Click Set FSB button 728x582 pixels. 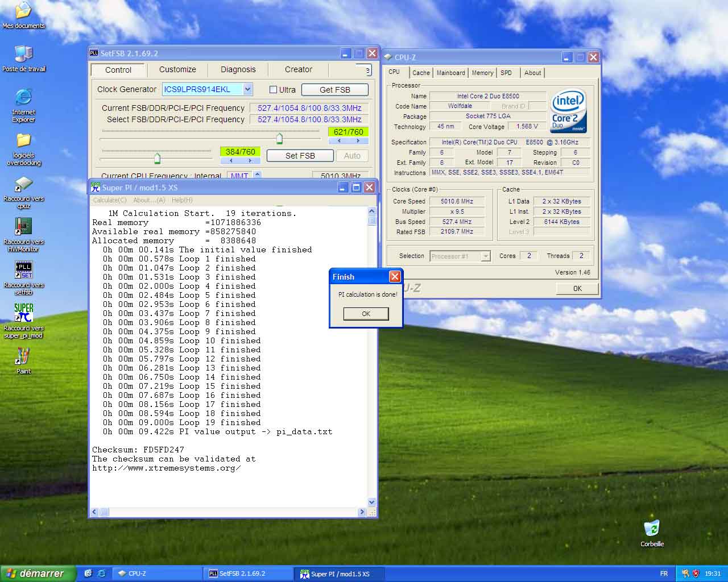(x=300, y=156)
